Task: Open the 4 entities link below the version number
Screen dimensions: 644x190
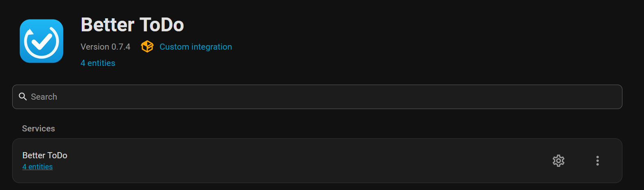Action: [x=98, y=63]
